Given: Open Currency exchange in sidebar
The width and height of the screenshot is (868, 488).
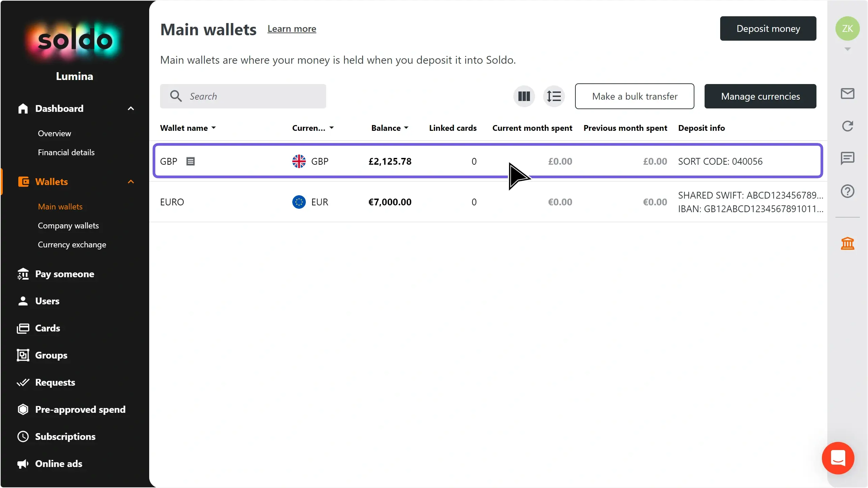Looking at the screenshot, I should pyautogui.click(x=72, y=244).
